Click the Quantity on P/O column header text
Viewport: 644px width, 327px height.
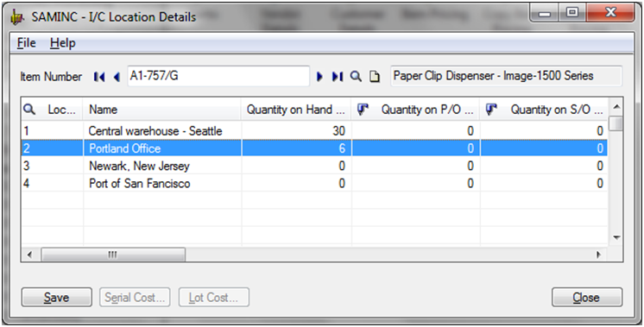point(427,110)
